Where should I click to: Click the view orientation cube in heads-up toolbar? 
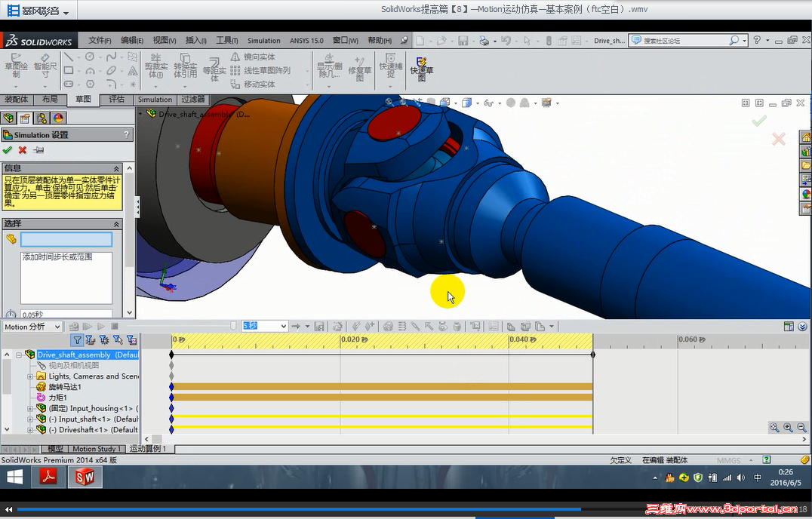466,103
